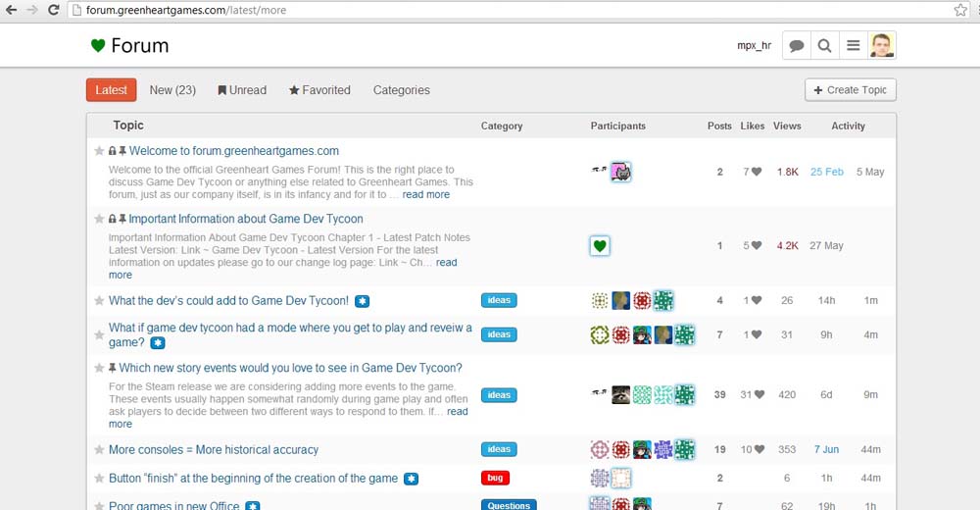Open the search magnifier icon
980x510 pixels.
coord(825,46)
